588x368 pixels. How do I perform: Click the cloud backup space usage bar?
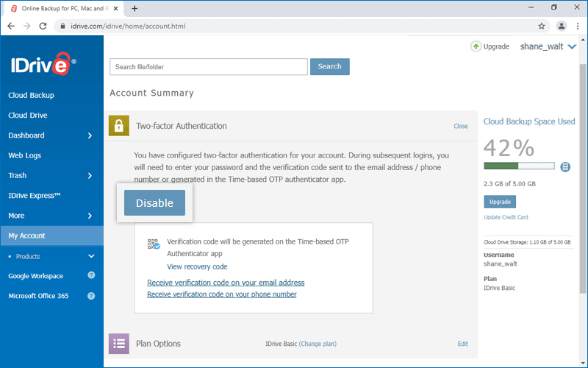tap(519, 166)
